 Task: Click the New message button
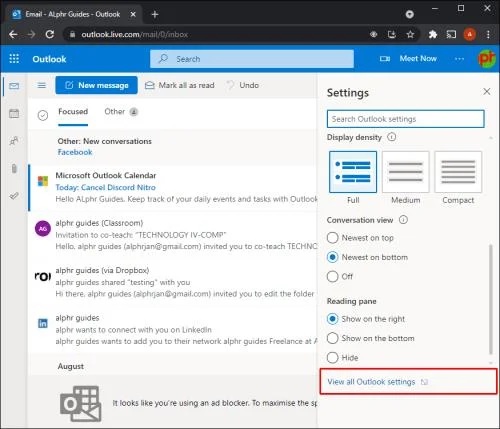[x=96, y=85]
